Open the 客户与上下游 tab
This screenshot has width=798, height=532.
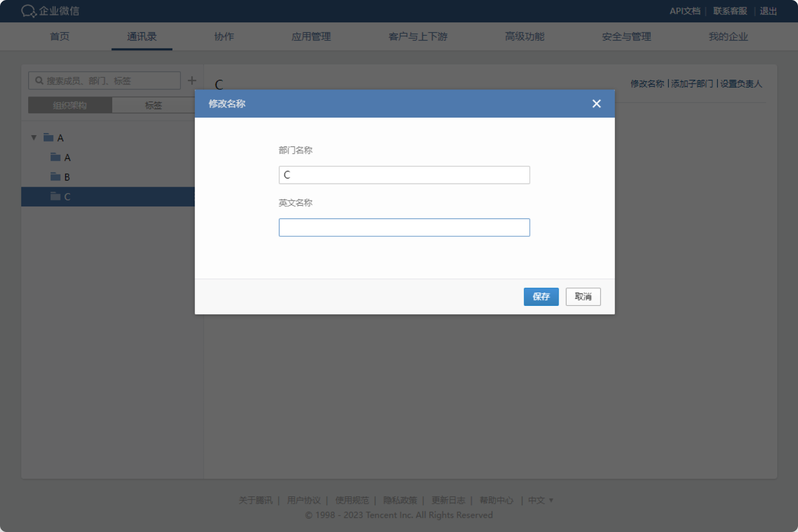418,36
